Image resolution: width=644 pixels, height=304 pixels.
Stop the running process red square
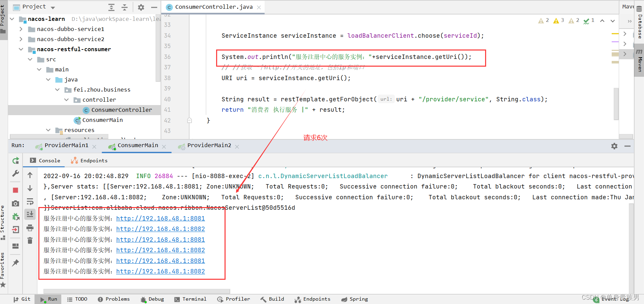click(x=15, y=190)
